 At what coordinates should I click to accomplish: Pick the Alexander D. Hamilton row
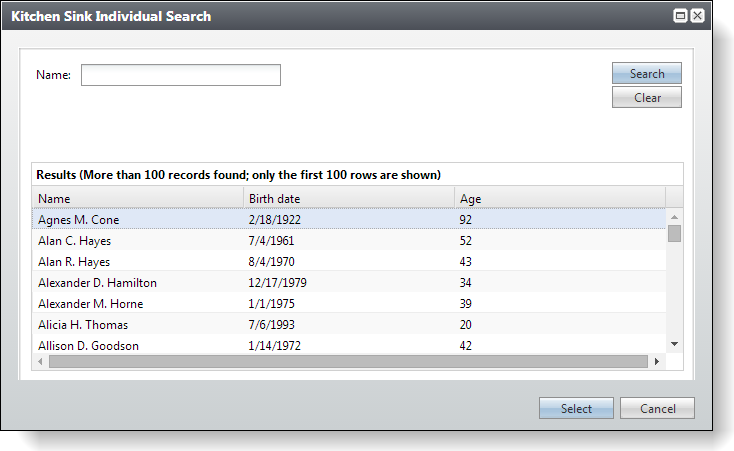point(349,282)
